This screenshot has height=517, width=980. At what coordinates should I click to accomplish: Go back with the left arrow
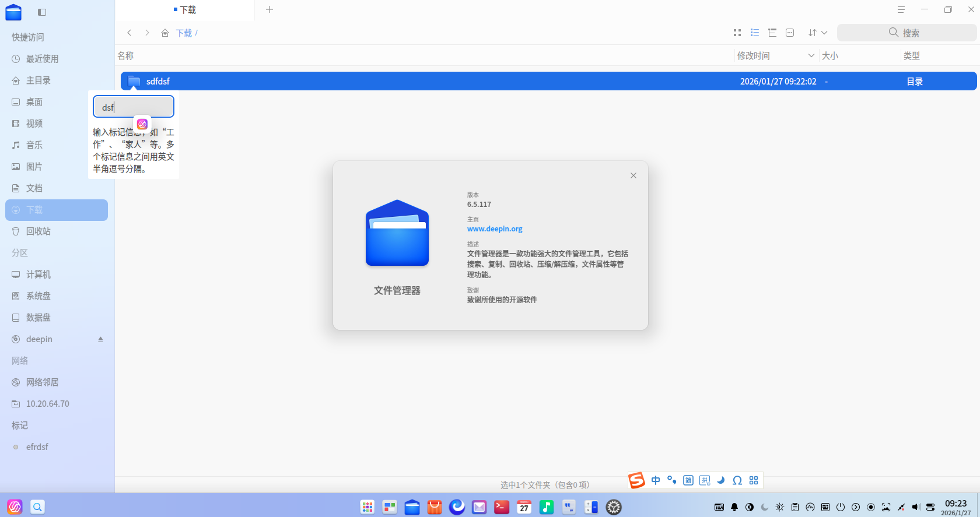tap(129, 33)
